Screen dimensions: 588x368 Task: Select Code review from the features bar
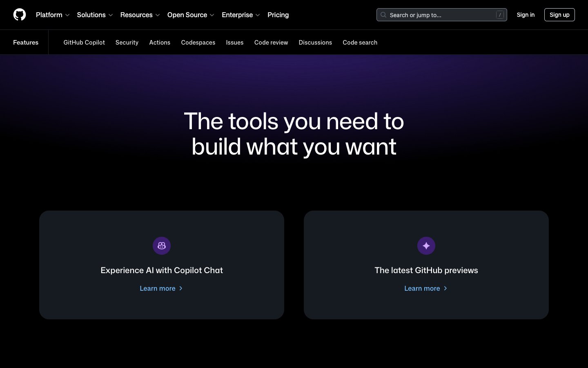(271, 42)
